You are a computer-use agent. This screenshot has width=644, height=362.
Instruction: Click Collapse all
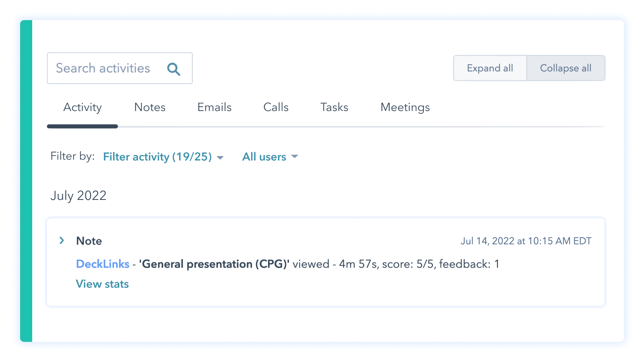pyautogui.click(x=566, y=68)
